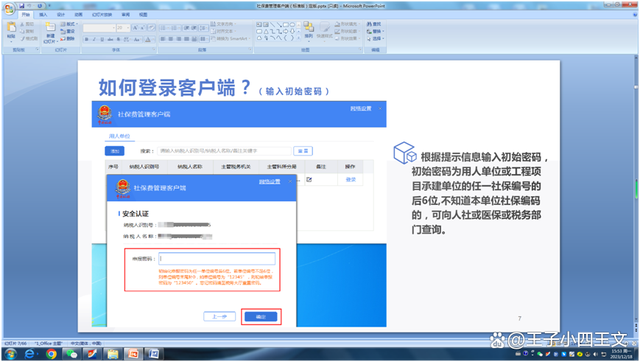This screenshot has width=640, height=362.
Task: Open WeChat from the taskbar
Action: pos(72,354)
